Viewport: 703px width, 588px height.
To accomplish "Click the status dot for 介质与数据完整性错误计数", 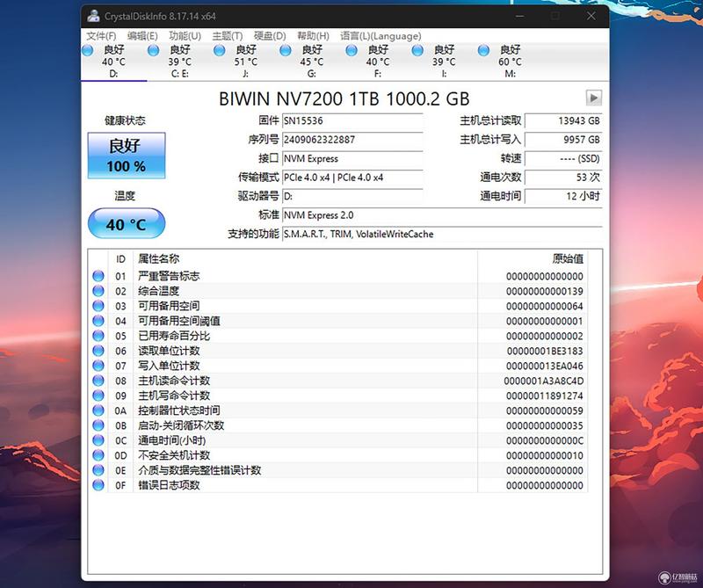I will pyautogui.click(x=98, y=470).
